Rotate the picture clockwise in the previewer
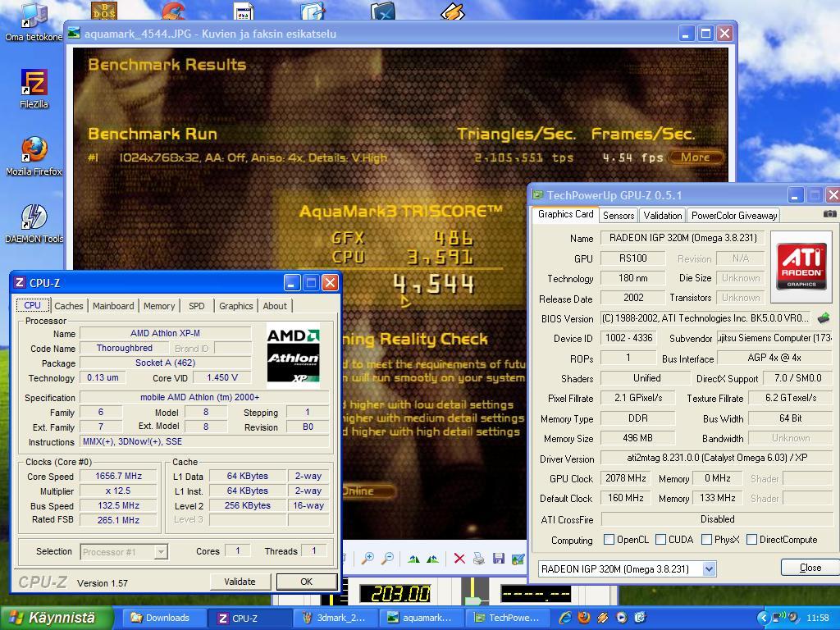Viewport: 840px width, 630px height. (413, 559)
